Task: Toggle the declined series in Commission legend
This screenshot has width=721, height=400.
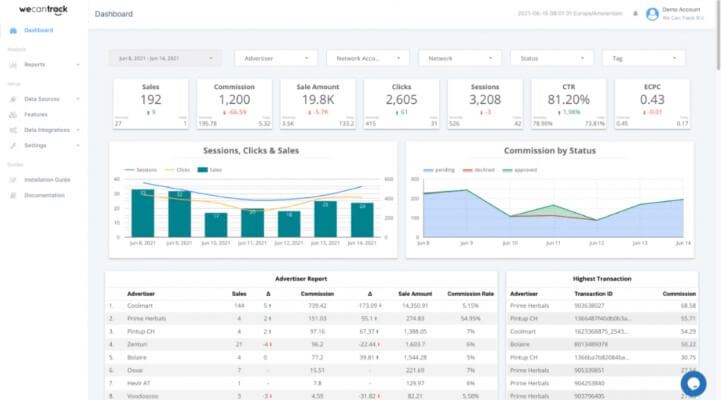Action: coord(479,170)
